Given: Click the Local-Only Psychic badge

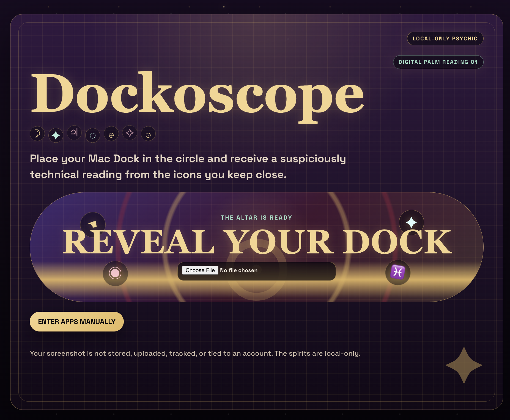Looking at the screenshot, I should (x=445, y=38).
